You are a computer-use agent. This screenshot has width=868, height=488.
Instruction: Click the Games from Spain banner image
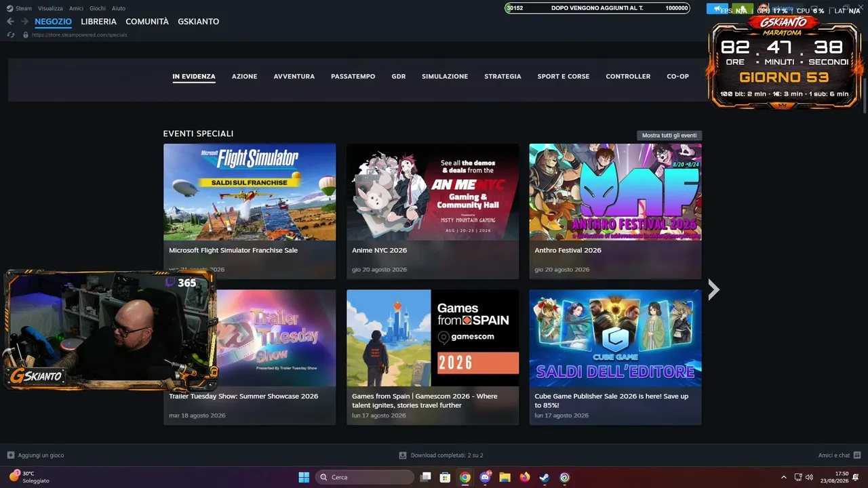433,338
